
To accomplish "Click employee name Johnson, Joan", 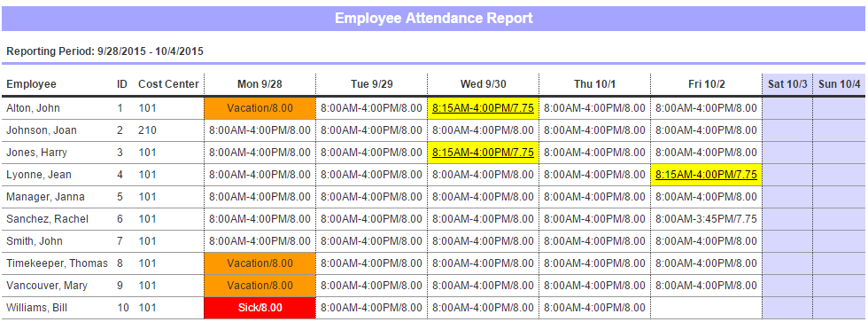I will pyautogui.click(x=41, y=130).
